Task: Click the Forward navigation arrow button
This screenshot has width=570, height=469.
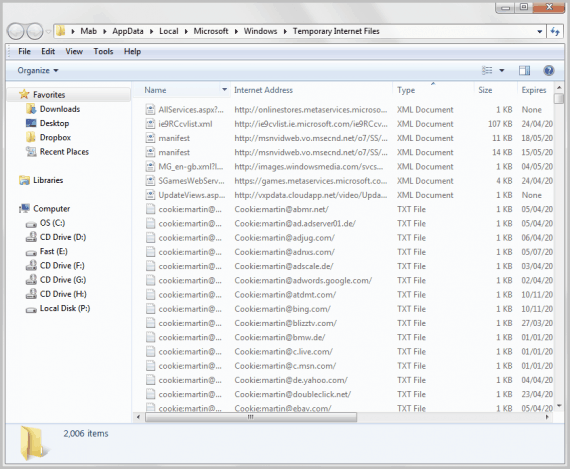Action: pos(35,31)
